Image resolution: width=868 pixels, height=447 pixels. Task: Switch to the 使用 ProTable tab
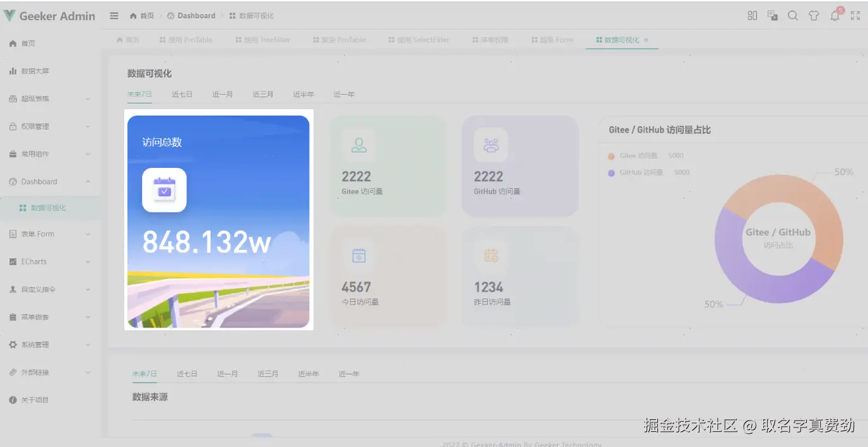point(185,40)
